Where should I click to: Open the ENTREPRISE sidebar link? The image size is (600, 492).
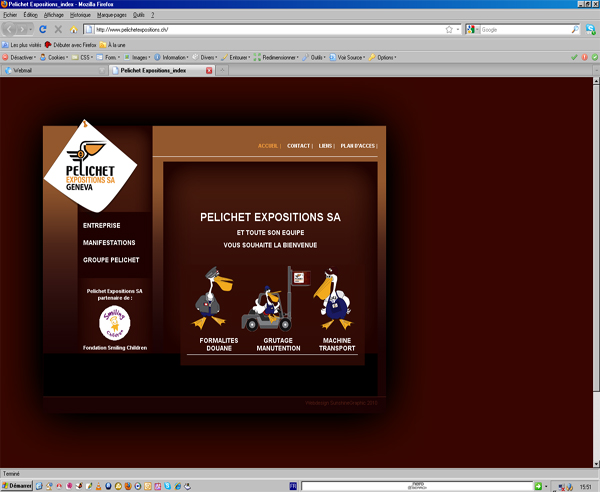[x=102, y=226]
